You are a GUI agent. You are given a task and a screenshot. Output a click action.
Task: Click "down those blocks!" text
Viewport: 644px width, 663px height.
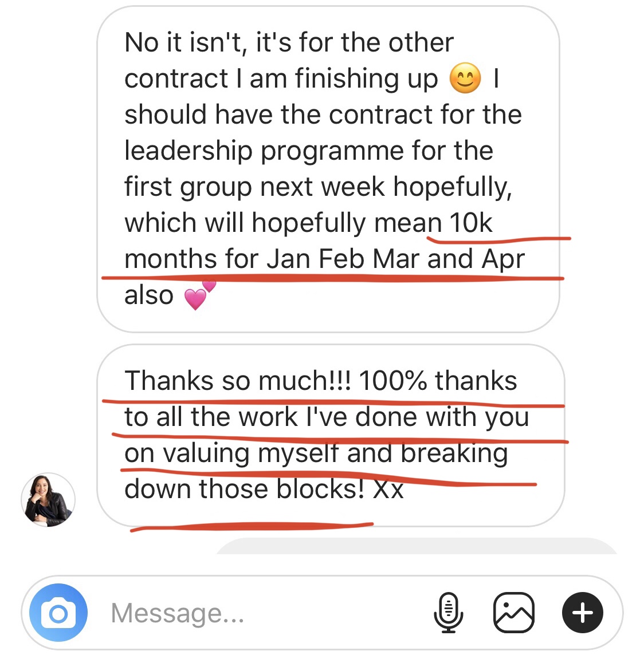point(244,490)
